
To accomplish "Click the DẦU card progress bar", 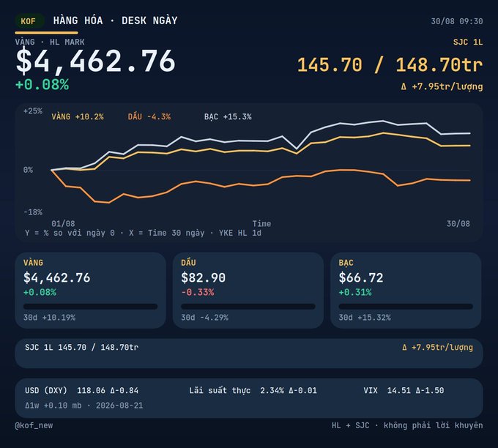I will coord(248,307).
